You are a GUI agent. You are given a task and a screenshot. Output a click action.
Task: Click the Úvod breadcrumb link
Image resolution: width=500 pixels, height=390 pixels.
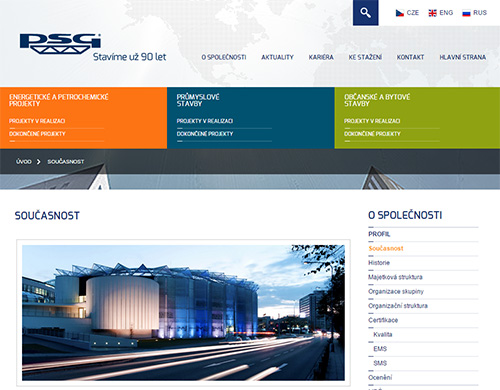coord(24,162)
